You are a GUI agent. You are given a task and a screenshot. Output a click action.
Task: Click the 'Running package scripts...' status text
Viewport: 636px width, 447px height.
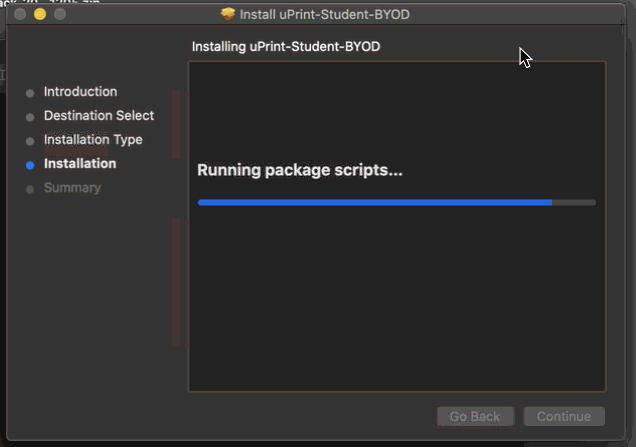[300, 170]
